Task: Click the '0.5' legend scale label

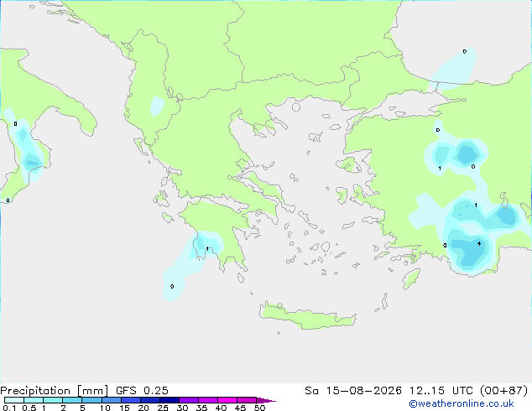Action: coord(29,408)
